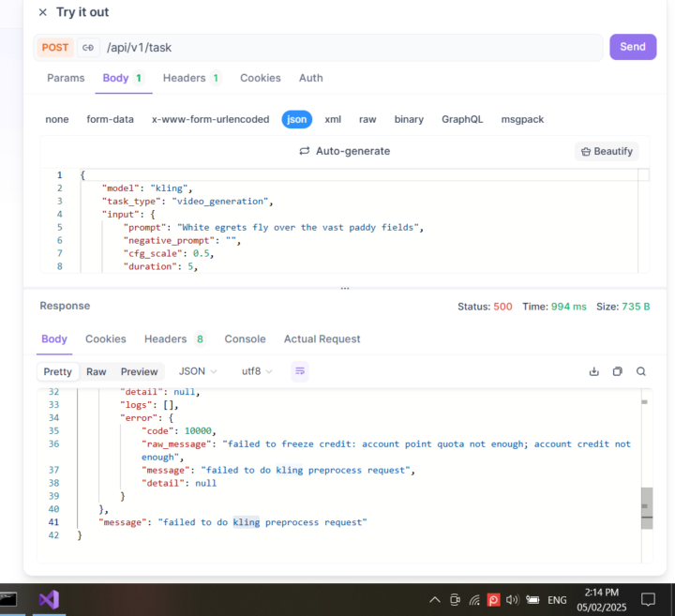The width and height of the screenshot is (675, 616).
Task: Select the binary body type
Action: pos(409,119)
